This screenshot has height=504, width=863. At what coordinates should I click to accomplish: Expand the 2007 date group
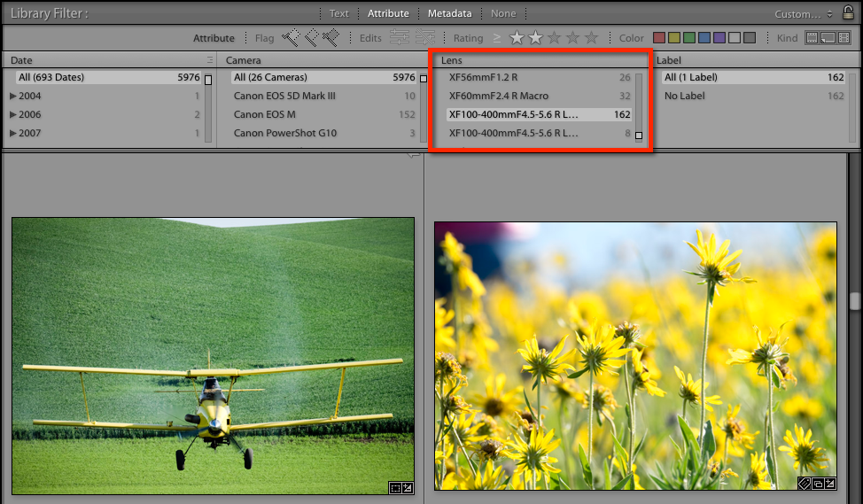click(x=12, y=133)
